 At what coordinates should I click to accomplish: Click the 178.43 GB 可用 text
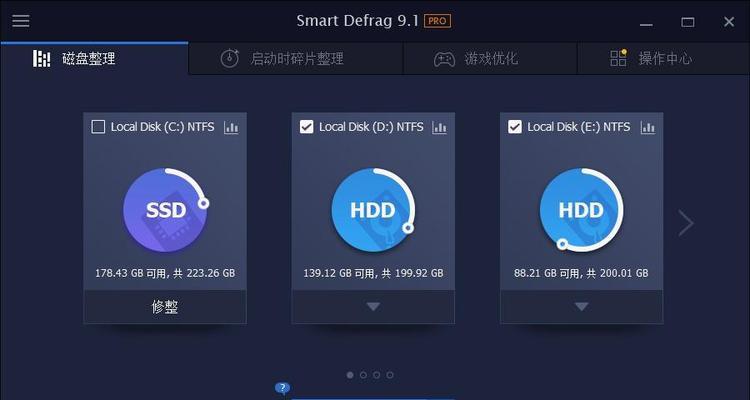pos(130,273)
